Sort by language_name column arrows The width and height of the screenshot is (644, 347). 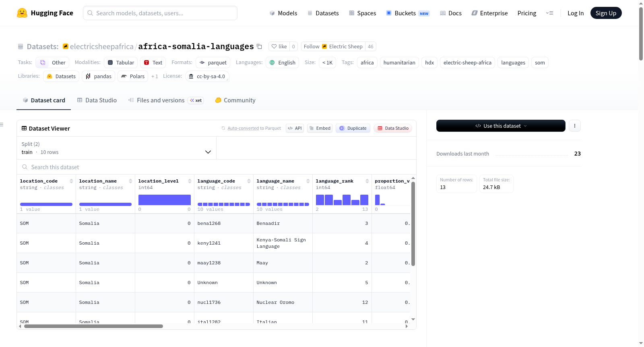tap(308, 181)
